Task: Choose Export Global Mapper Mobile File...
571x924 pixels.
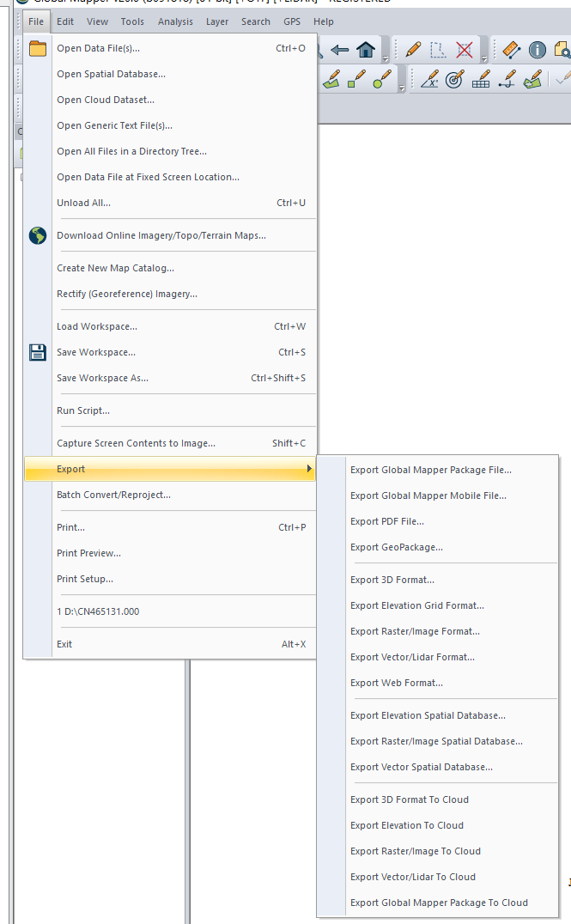Action: pos(438,495)
